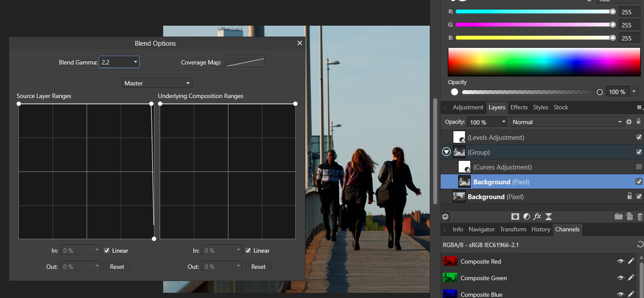Screen dimensions: 644x298
Task: Open the Source Layer Ranges In dropdown
Action: click(81, 250)
